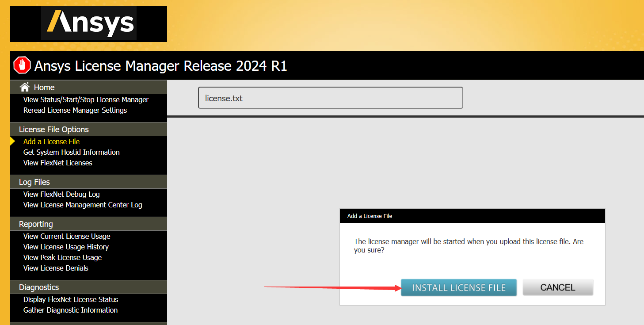Click the Reporting section heading
This screenshot has width=644, height=325.
(36, 224)
